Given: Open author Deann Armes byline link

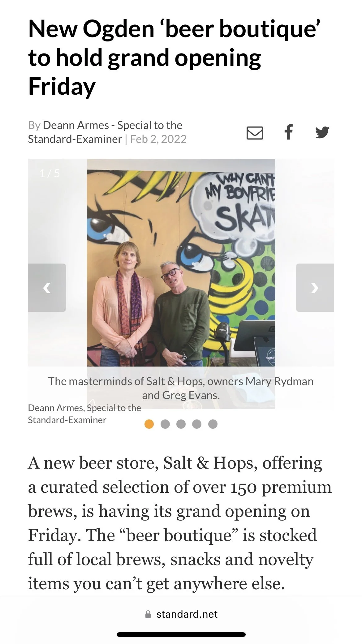Looking at the screenshot, I should pos(76,125).
